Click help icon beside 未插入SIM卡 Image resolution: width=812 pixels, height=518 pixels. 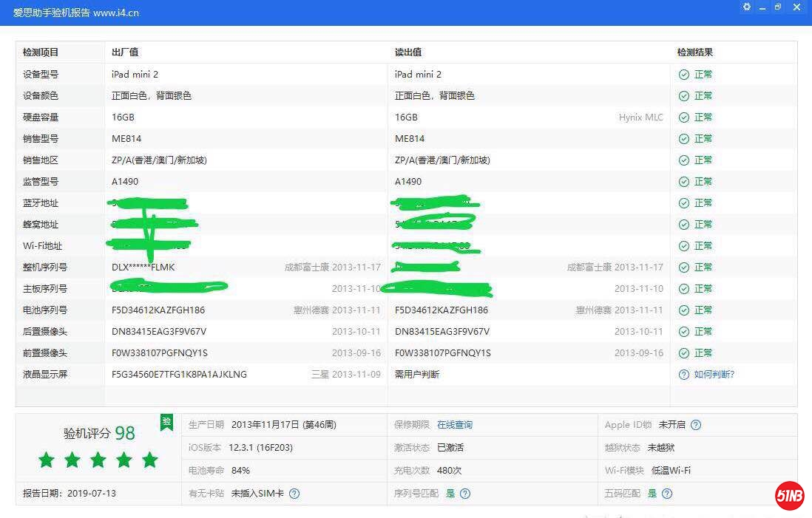tap(294, 494)
